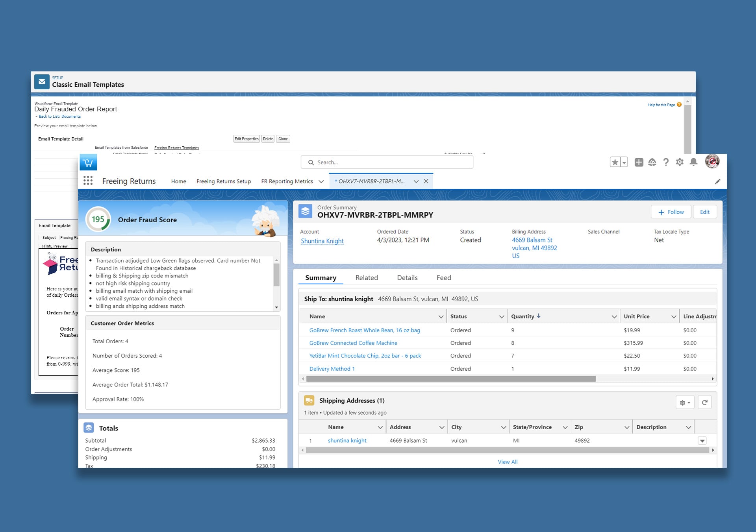Open the Freeing Returns Templates folder link

176,148
